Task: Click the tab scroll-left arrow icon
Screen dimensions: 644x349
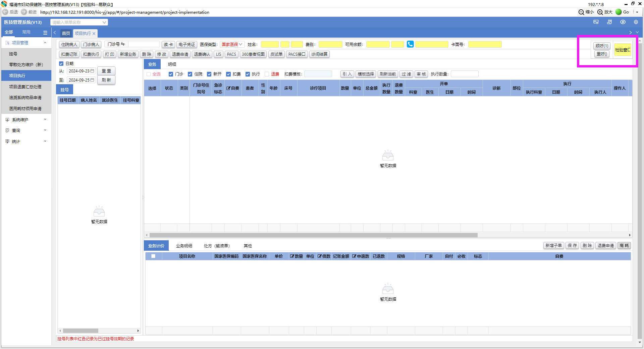Action: coord(55,33)
